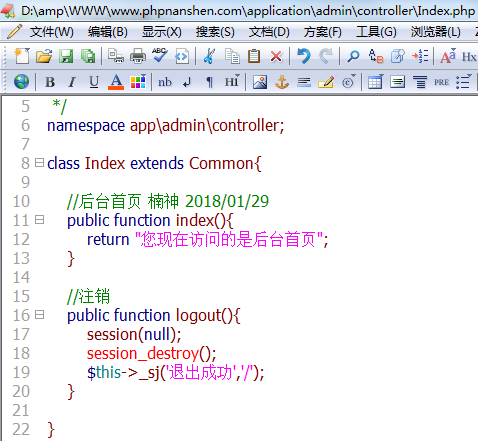The image size is (478, 441).
Task: Collapse the index() function fold marker
Action: point(39,220)
